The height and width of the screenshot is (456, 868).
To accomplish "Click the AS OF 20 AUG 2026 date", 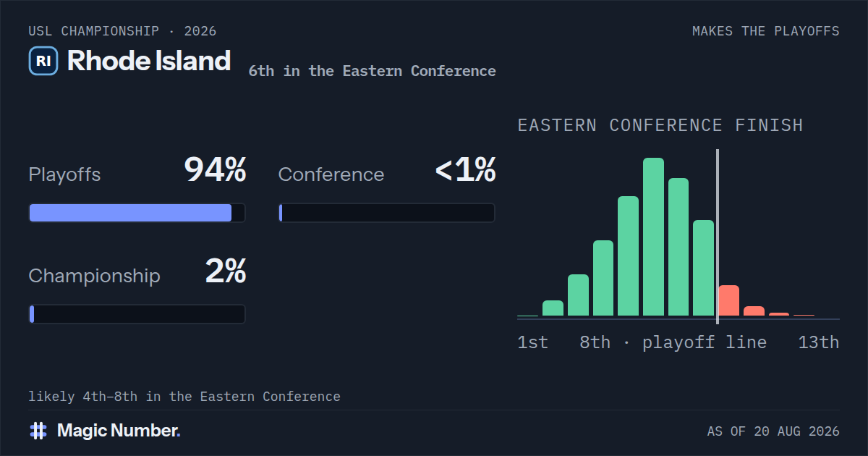I will tap(773, 431).
